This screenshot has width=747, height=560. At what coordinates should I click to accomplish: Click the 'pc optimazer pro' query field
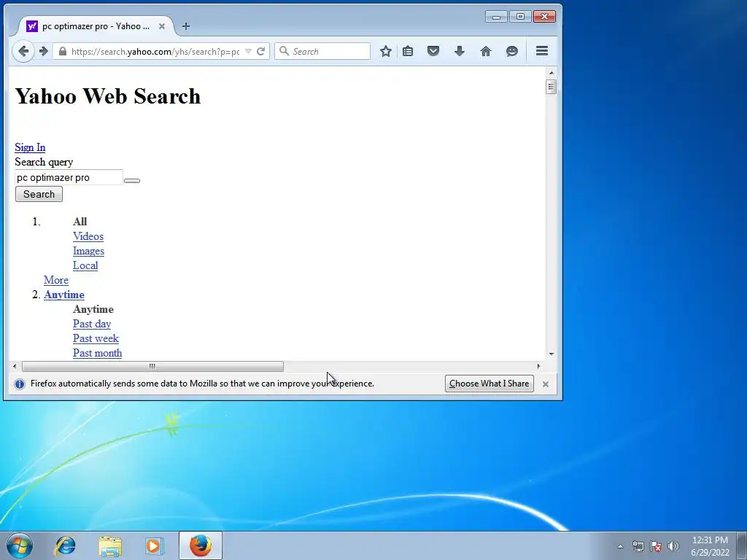(69, 177)
